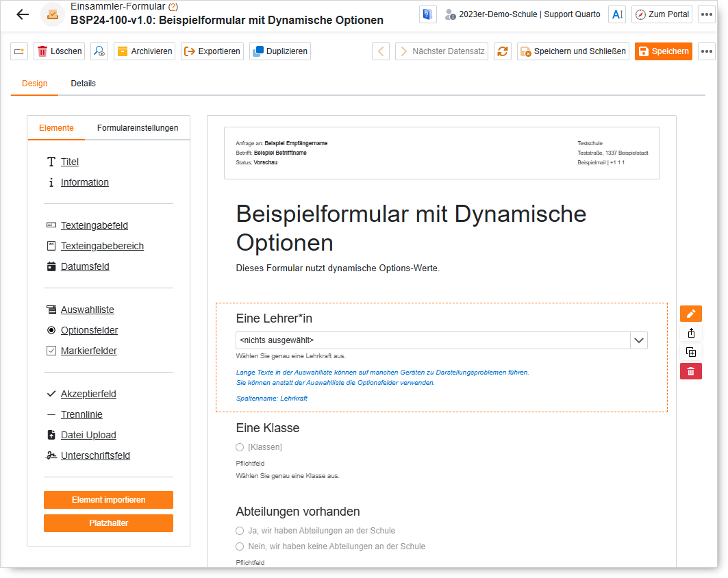Open the preview icon with magnifier and eye
728x578 pixels.
coord(99,51)
